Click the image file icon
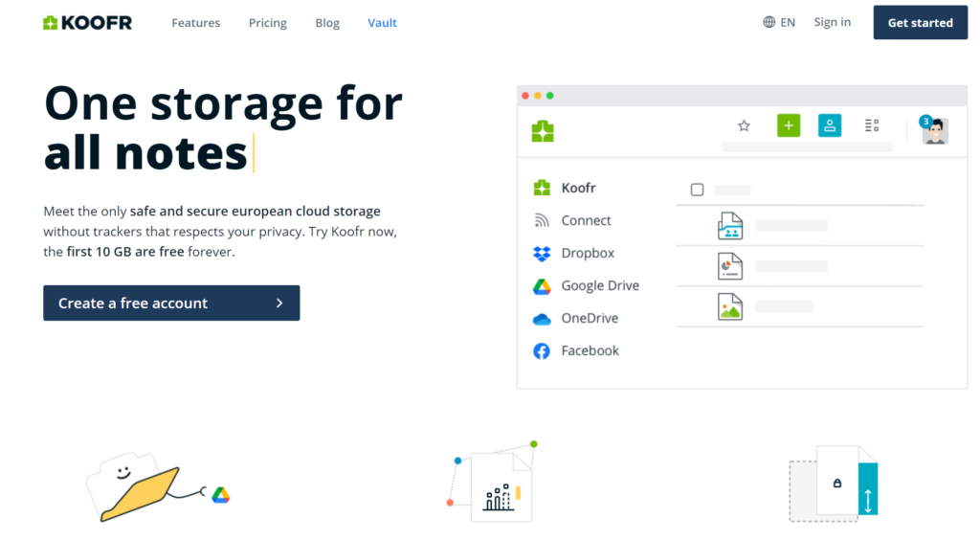Viewport: 980px width, 540px height. click(730, 307)
